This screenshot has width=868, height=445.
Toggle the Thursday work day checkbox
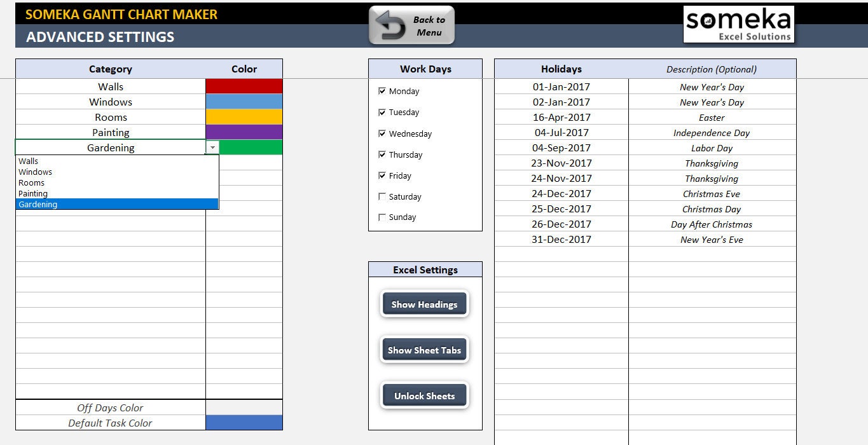coord(382,154)
